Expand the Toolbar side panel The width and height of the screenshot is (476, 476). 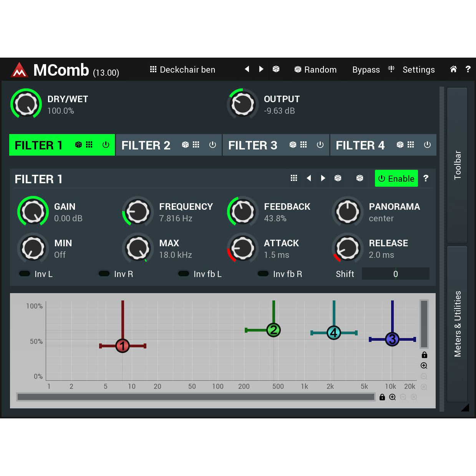tap(457, 165)
